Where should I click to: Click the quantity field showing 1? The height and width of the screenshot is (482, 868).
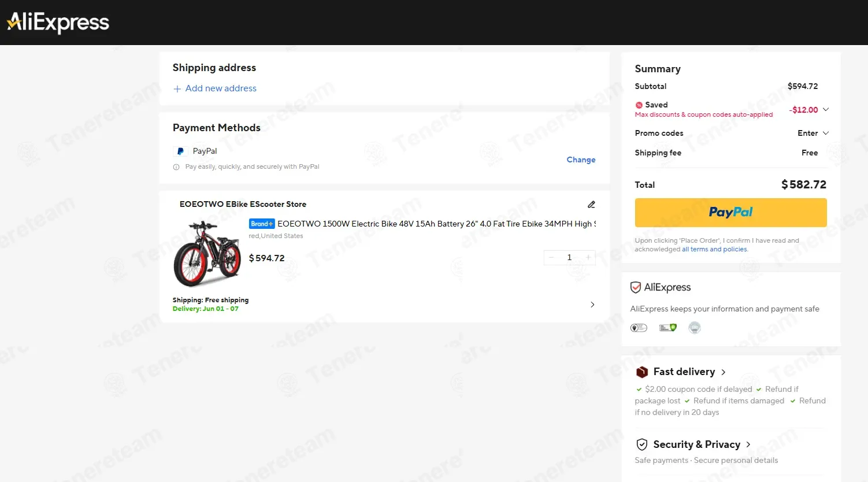[x=569, y=258]
